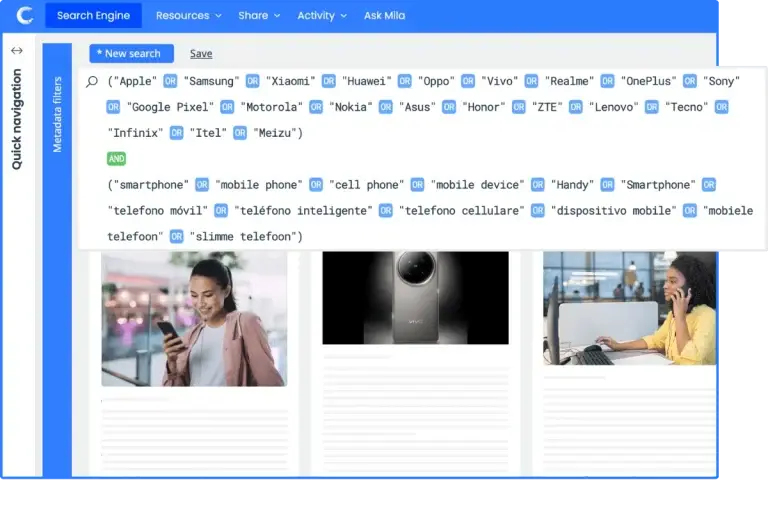
Task: Open the Vivo phone camera article thumbnail
Action: coord(415,297)
